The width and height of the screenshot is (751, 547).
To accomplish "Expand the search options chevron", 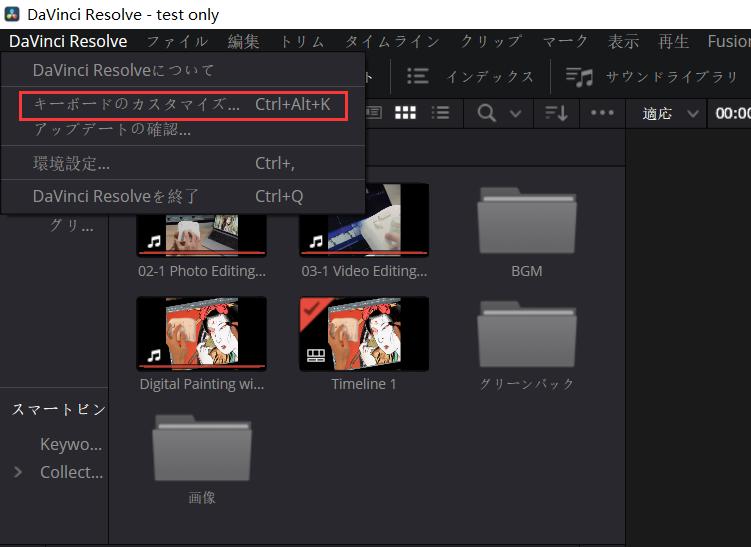I will point(516,114).
